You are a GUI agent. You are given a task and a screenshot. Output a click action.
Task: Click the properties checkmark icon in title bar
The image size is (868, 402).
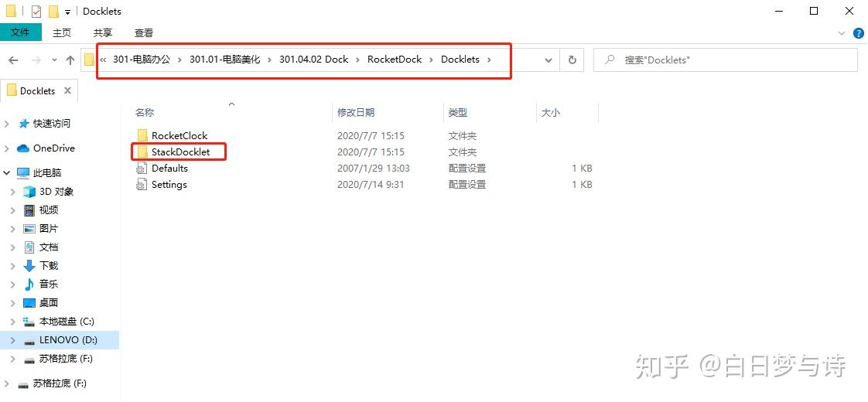(36, 11)
